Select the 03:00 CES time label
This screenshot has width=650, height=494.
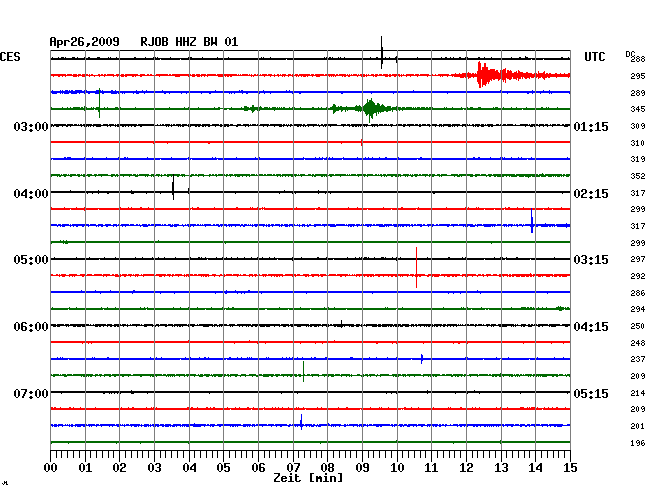(31, 126)
